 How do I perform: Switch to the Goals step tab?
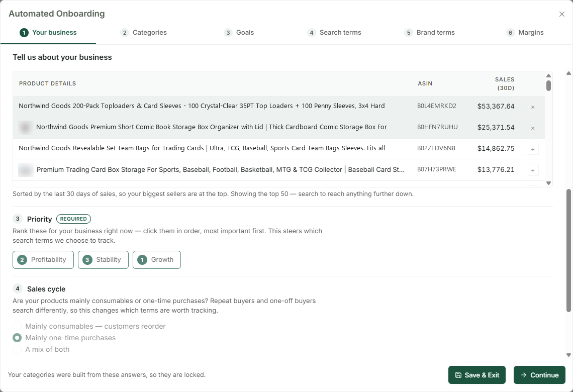click(x=239, y=33)
